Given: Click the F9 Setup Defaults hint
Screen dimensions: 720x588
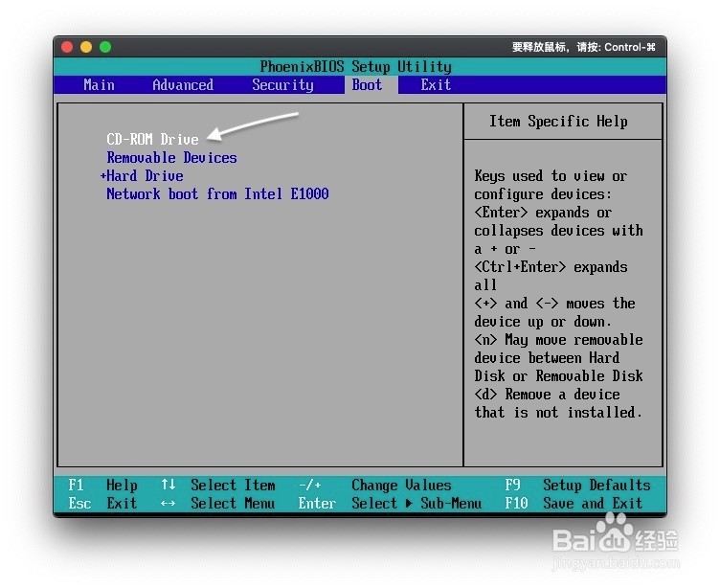Looking at the screenshot, I should (x=577, y=486).
